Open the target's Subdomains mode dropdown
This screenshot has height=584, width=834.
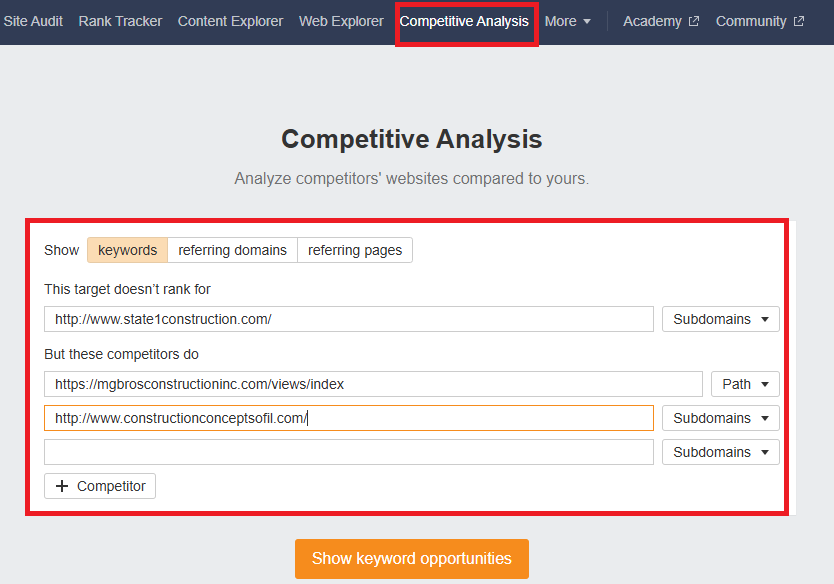720,319
